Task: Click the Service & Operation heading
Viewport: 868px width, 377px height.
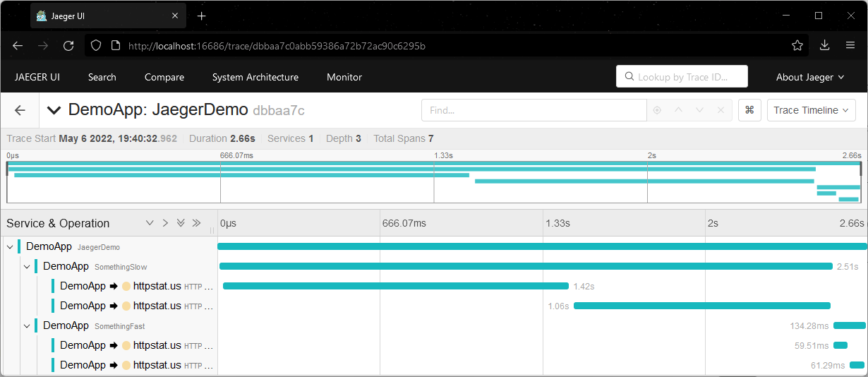Action: click(x=58, y=223)
